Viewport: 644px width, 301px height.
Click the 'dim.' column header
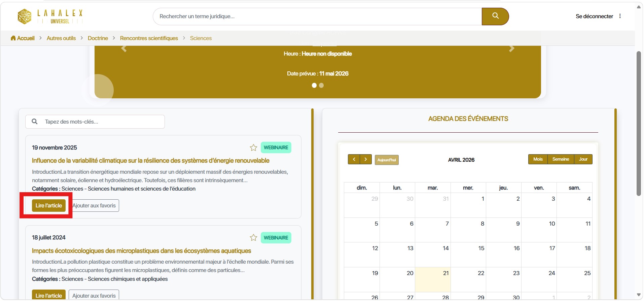point(362,188)
